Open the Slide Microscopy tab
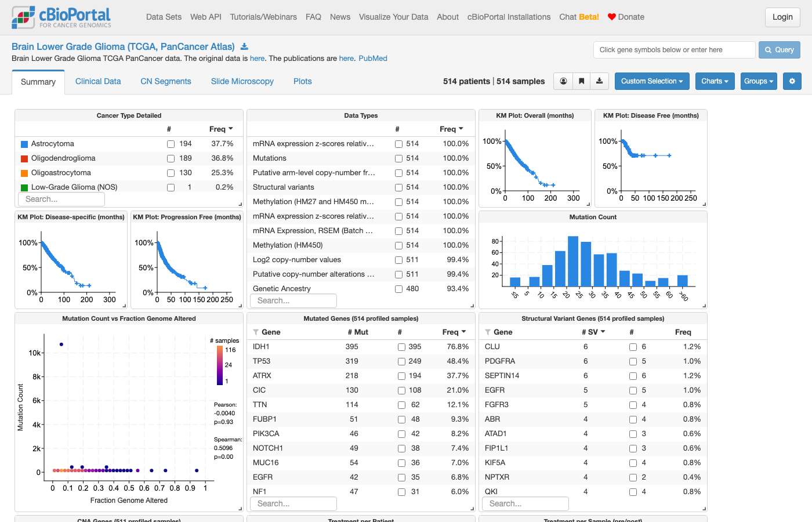812x522 pixels. (x=242, y=81)
